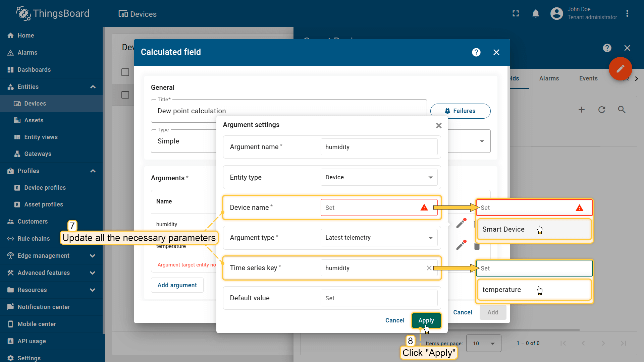644x362 pixels.
Task: Check the first device row checkbox
Action: click(x=125, y=95)
